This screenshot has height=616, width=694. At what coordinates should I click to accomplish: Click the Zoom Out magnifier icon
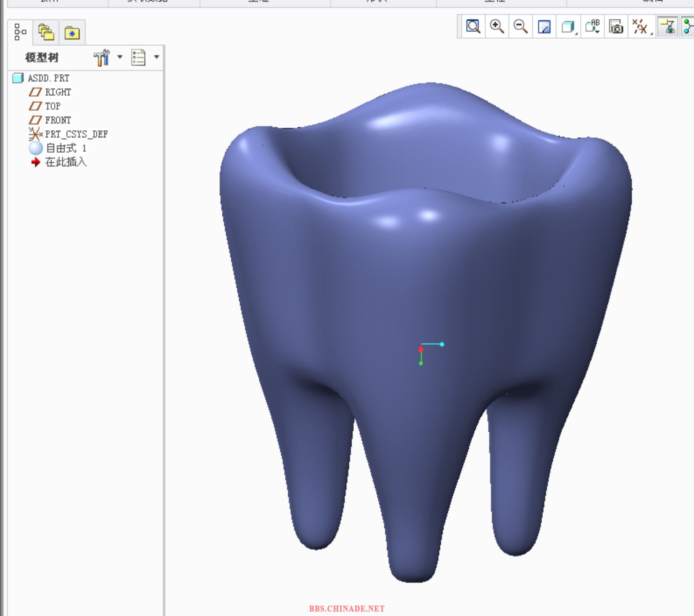pos(520,26)
